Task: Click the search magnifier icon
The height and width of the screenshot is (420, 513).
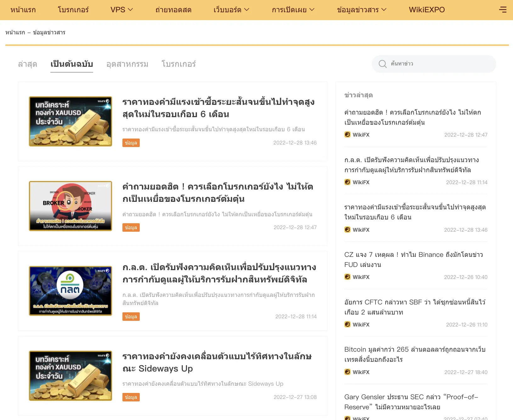Action: pyautogui.click(x=382, y=64)
